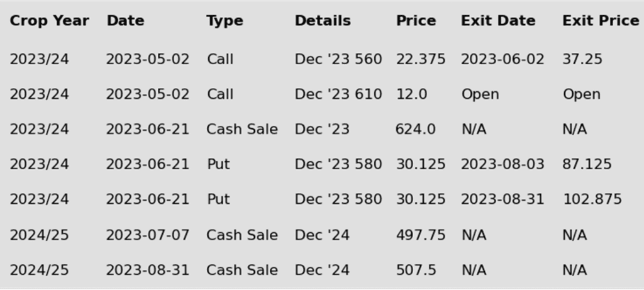Select the Dec '23 610 details cell
Image resolution: width=644 pixels, height=290 pixels.
[x=338, y=94]
